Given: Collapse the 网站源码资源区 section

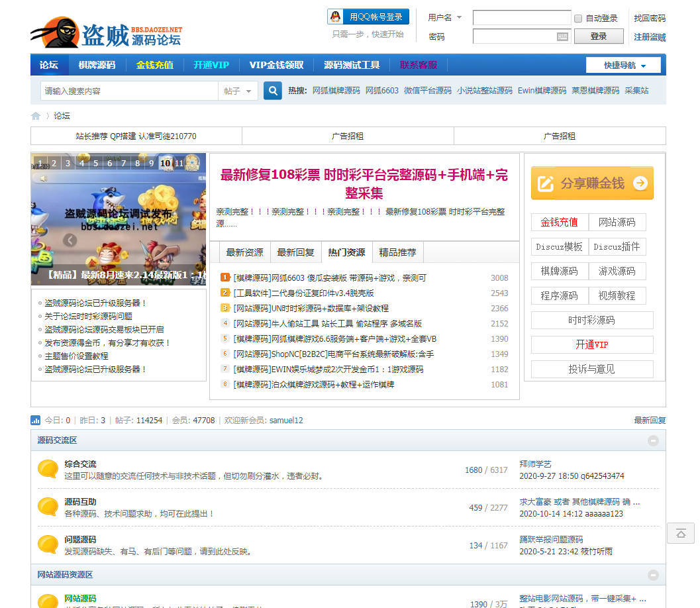Looking at the screenshot, I should point(653,575).
